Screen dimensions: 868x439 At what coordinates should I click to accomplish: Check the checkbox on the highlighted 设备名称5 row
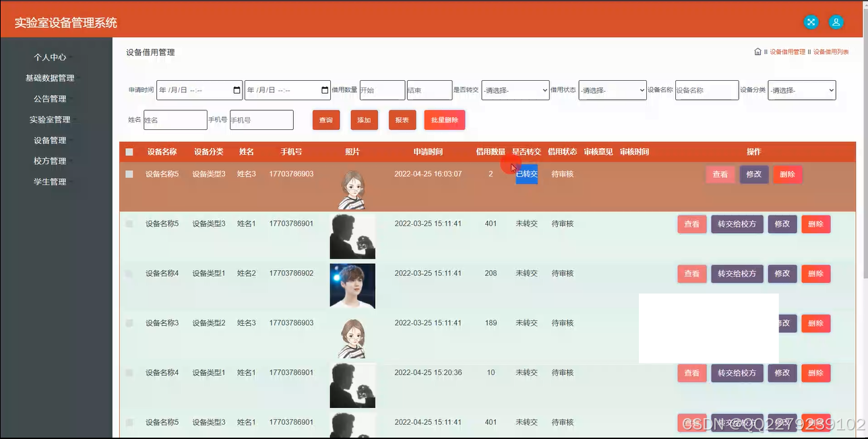(x=129, y=174)
